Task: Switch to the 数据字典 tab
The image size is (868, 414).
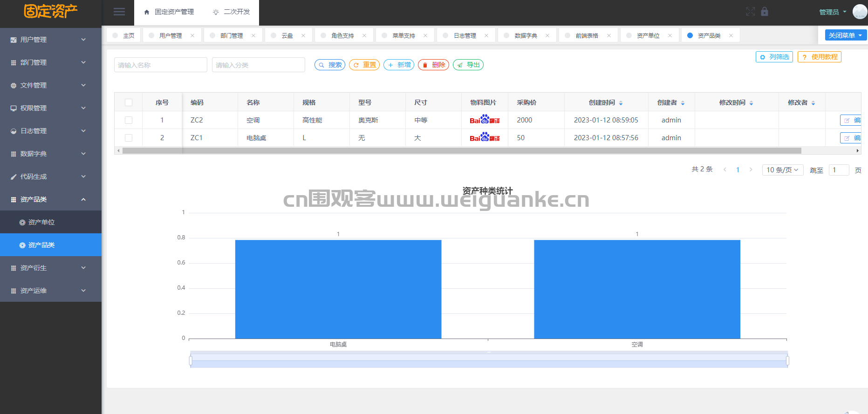Action: [526, 35]
